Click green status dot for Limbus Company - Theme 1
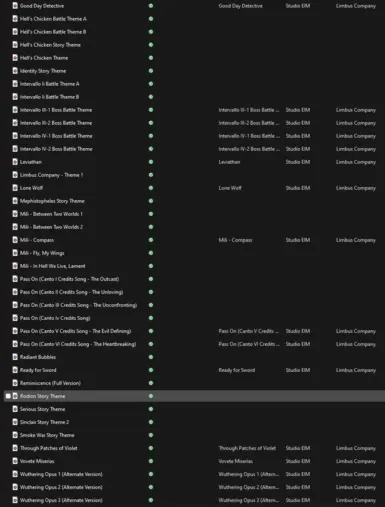Screen dimensions: 385x507 151,175
